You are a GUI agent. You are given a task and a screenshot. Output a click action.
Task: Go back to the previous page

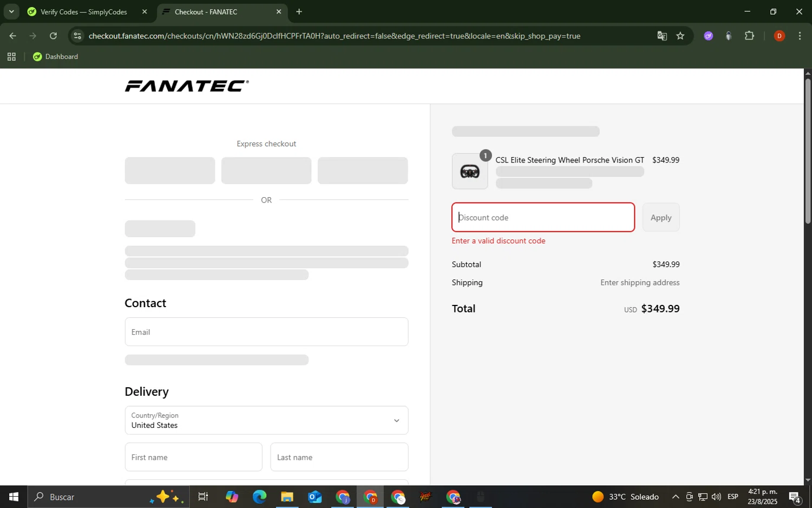point(12,36)
